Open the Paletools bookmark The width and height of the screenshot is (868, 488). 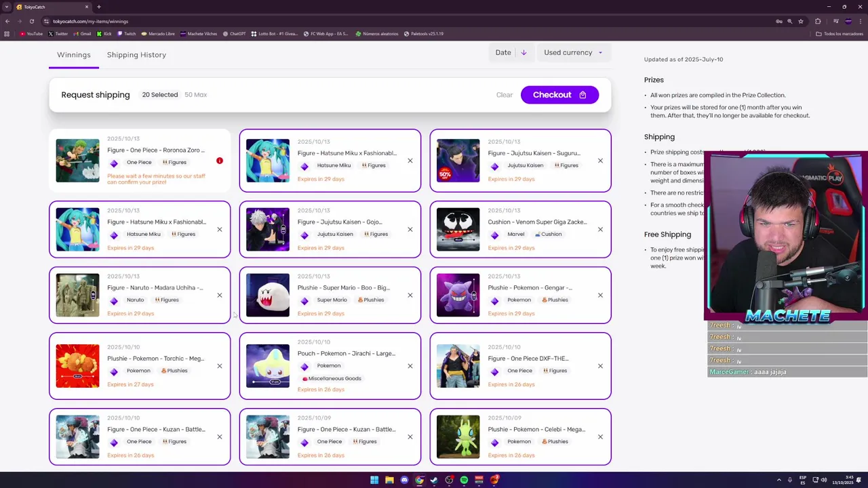pos(424,34)
